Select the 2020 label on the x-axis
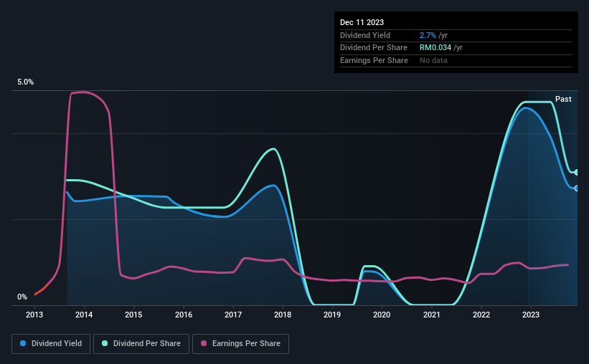The image size is (589, 364). click(382, 315)
